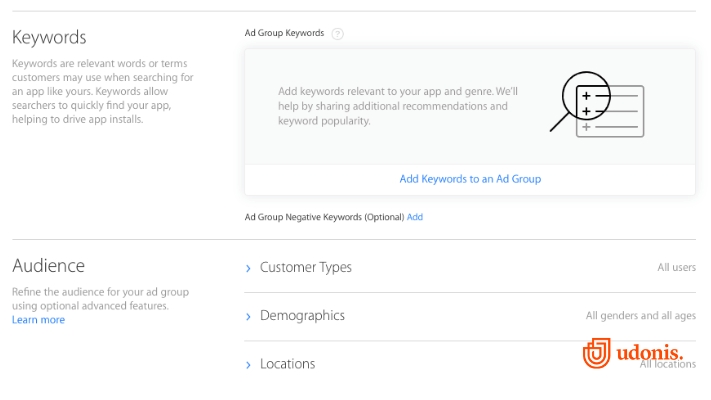The image size is (711, 400).
Task: Select the Keywords section heading
Action: point(49,38)
